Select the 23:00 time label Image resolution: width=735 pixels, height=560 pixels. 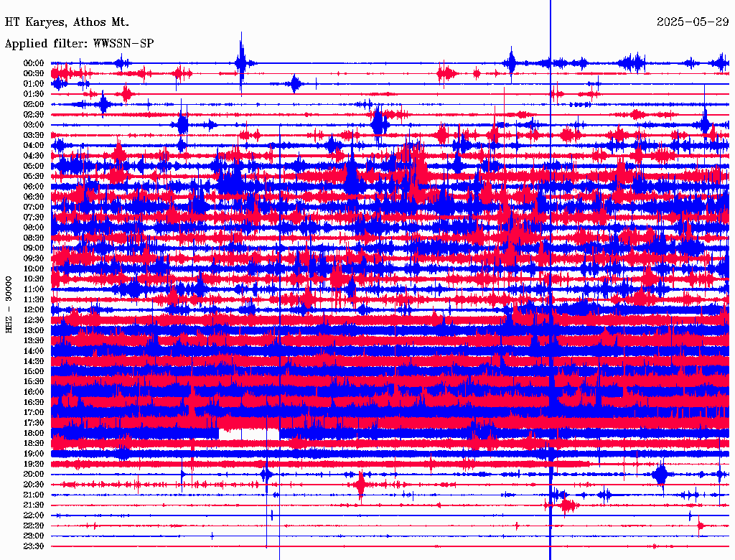pyautogui.click(x=34, y=536)
